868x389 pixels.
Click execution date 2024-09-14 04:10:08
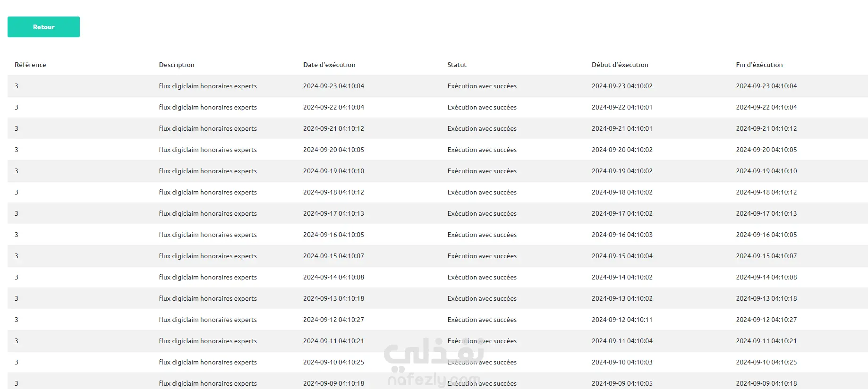333,277
